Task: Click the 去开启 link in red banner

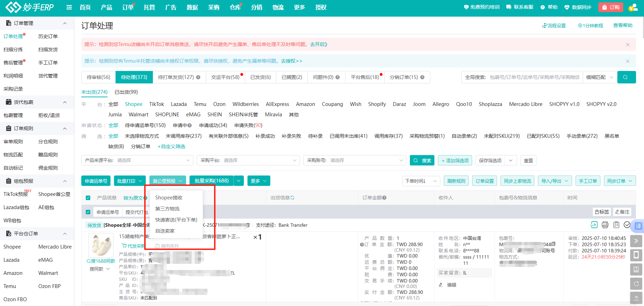Action: click(319, 44)
